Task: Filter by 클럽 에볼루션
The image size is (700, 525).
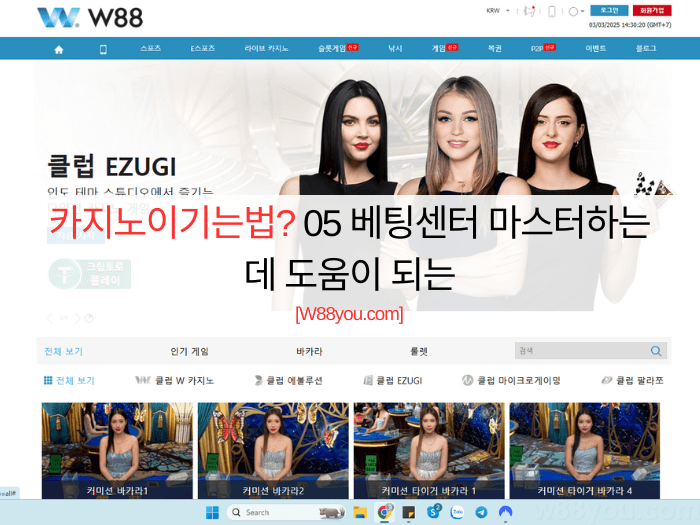Action: tap(288, 380)
